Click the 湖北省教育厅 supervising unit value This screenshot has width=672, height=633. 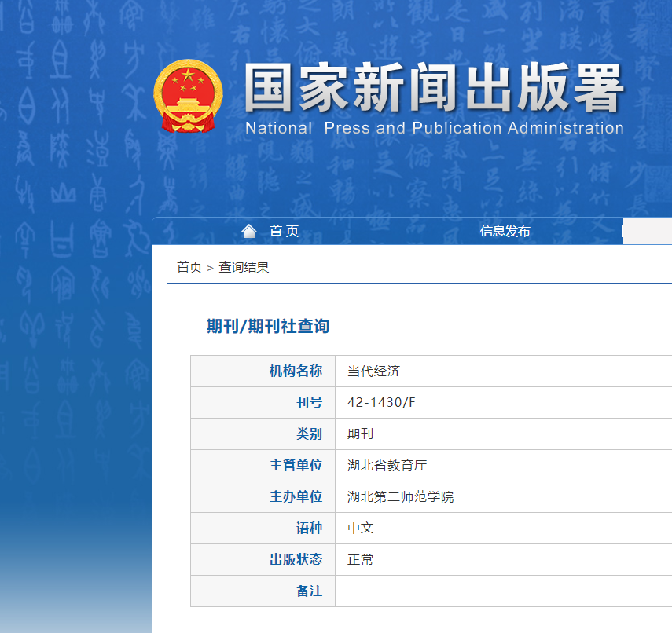click(387, 465)
